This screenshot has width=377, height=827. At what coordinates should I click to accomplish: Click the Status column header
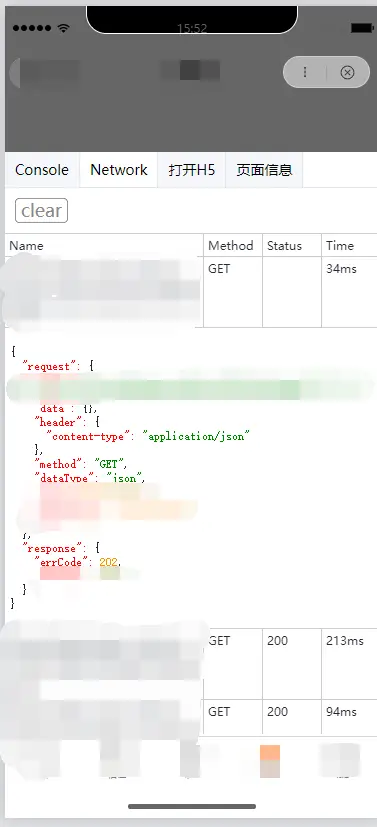point(284,246)
